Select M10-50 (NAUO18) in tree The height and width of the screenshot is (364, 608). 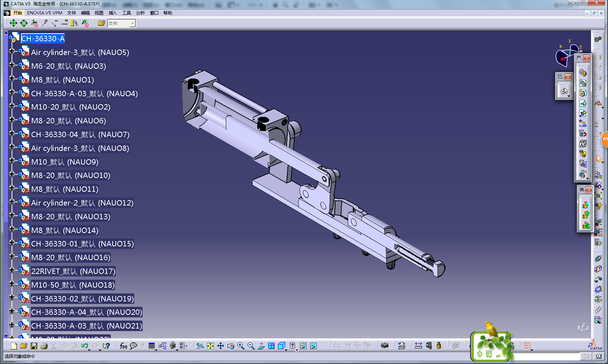pos(73,285)
